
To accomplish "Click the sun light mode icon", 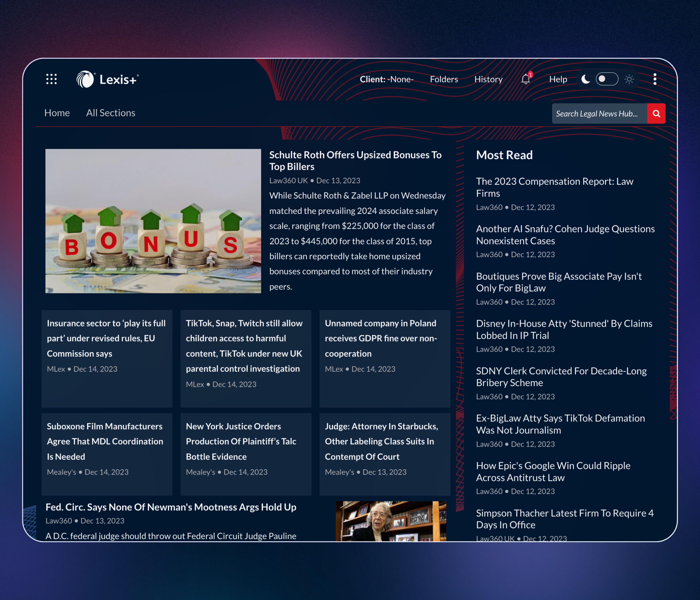I will (x=629, y=79).
